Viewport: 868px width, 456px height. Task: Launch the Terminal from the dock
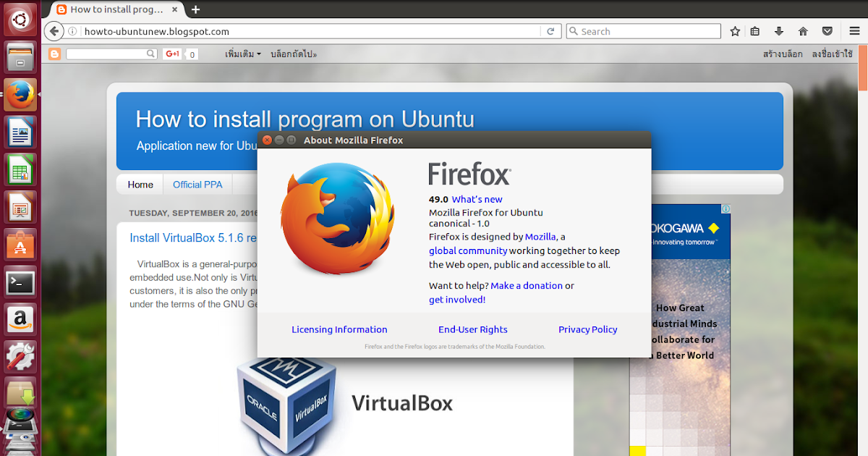[20, 282]
